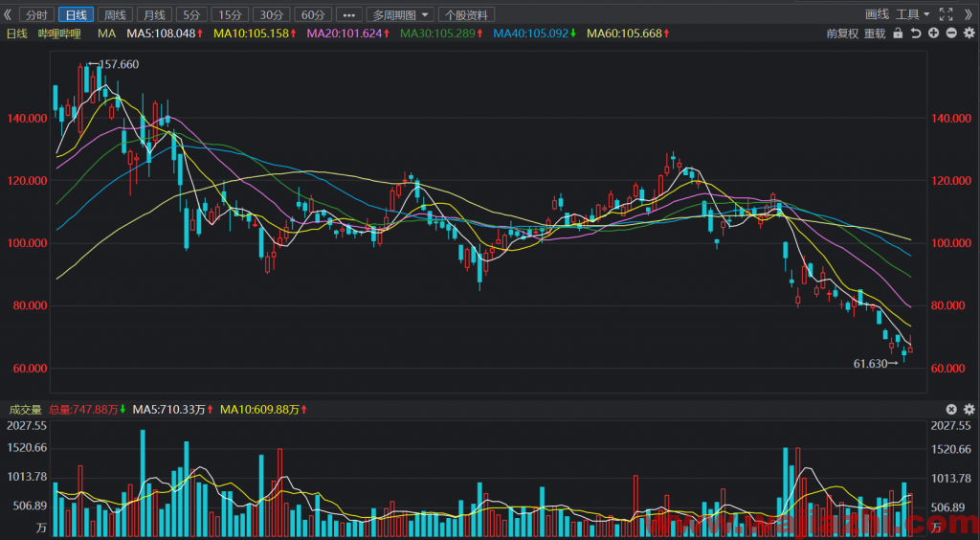
Task: Switch to 分时 intraday tab
Action: pyautogui.click(x=37, y=14)
